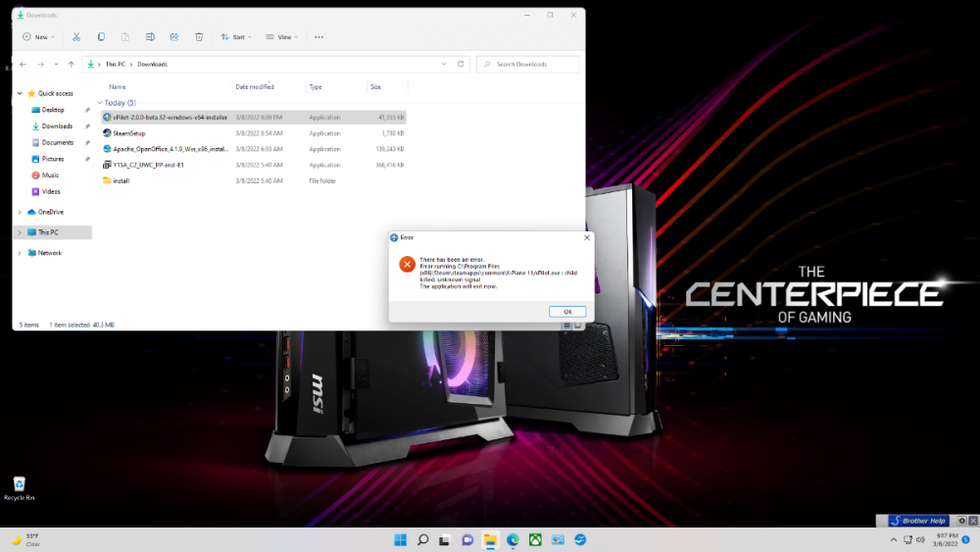Expand the OneDrive tree node
Viewport: 980px width, 552px height.
(20, 212)
